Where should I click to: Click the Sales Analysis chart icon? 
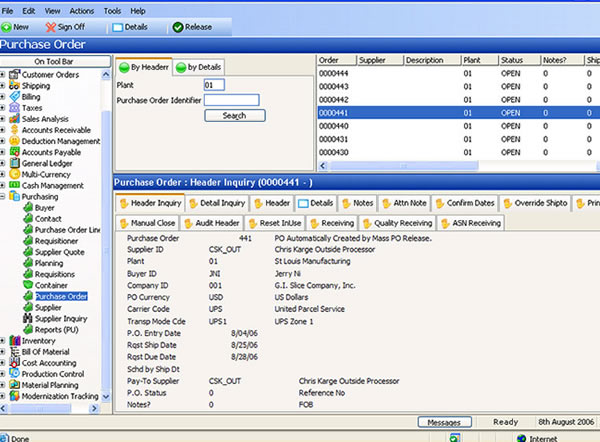pyautogui.click(x=14, y=119)
